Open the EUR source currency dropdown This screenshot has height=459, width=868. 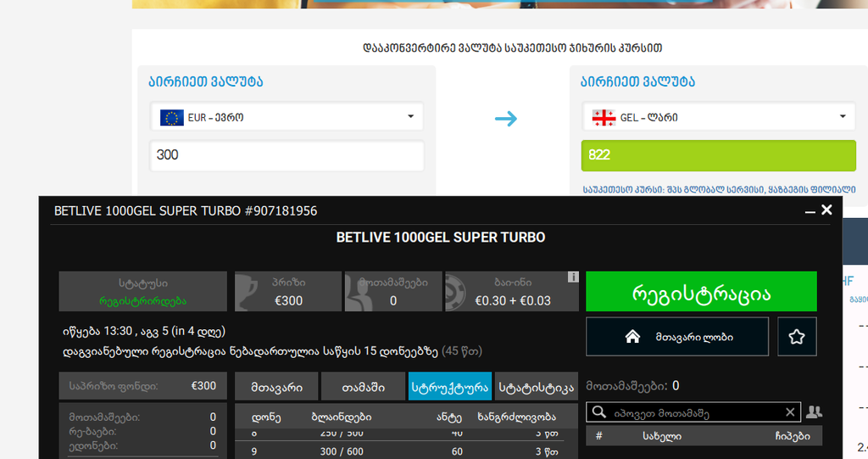tap(287, 117)
